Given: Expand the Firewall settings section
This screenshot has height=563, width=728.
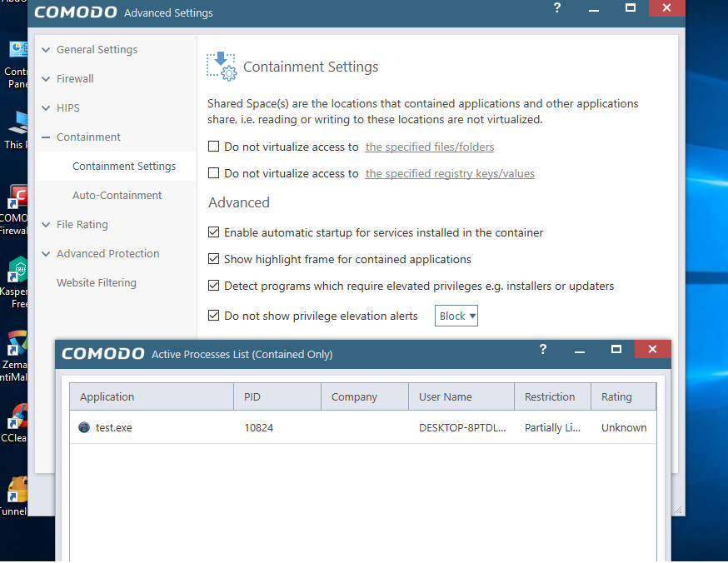Looking at the screenshot, I should coord(75,79).
